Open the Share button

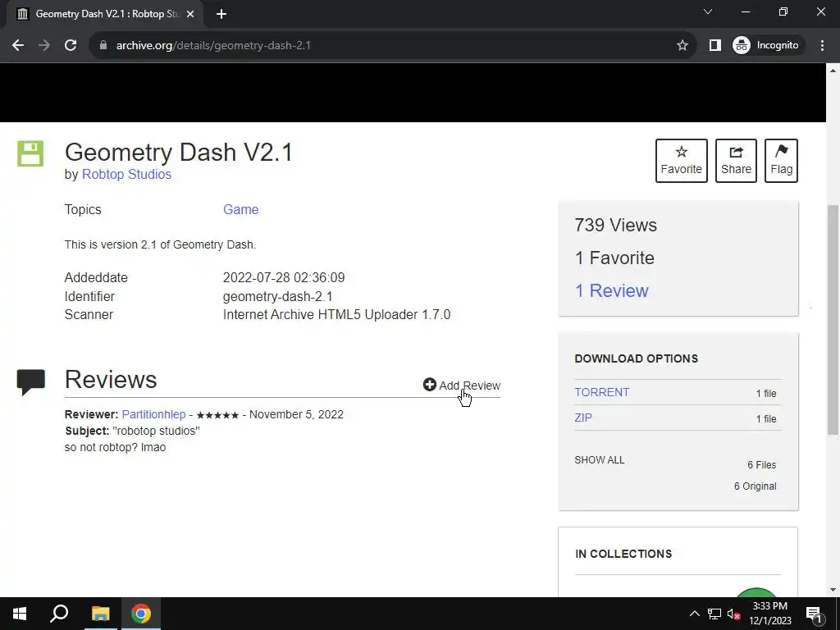point(736,161)
